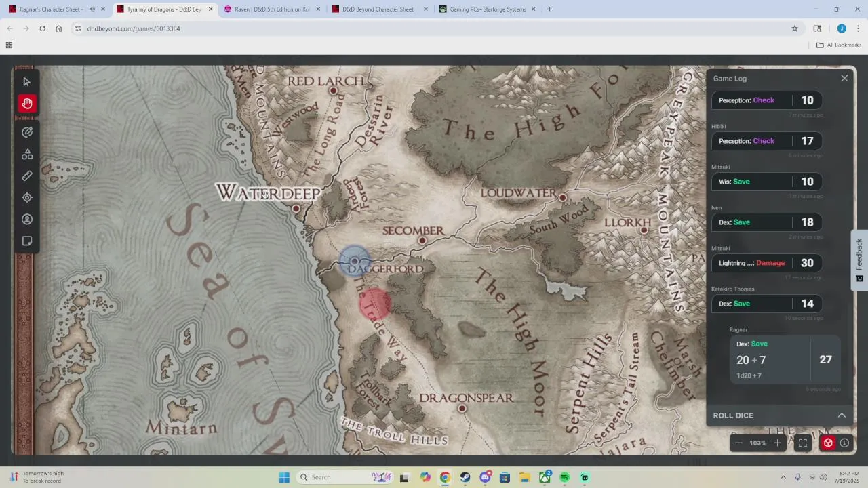Viewport: 868px width, 488px height.
Task: Open Chrome from the taskbar
Action: coord(445,477)
